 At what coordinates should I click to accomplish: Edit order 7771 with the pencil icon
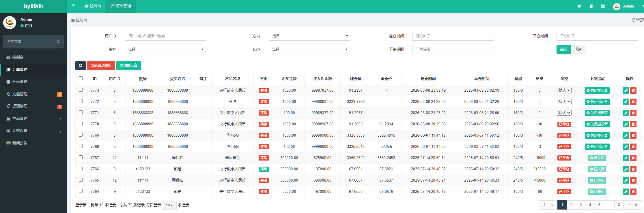[x=626, y=113]
